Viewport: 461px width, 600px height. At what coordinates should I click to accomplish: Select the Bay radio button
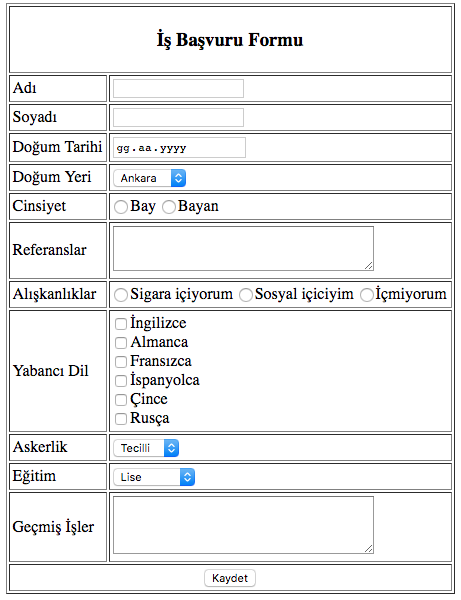coord(121,207)
